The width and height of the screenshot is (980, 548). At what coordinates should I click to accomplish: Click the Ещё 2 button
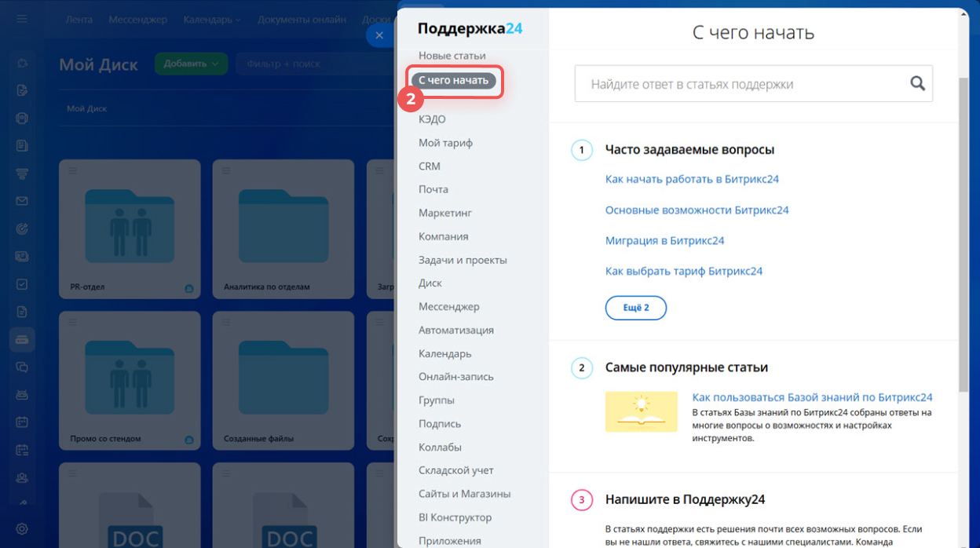[636, 308]
